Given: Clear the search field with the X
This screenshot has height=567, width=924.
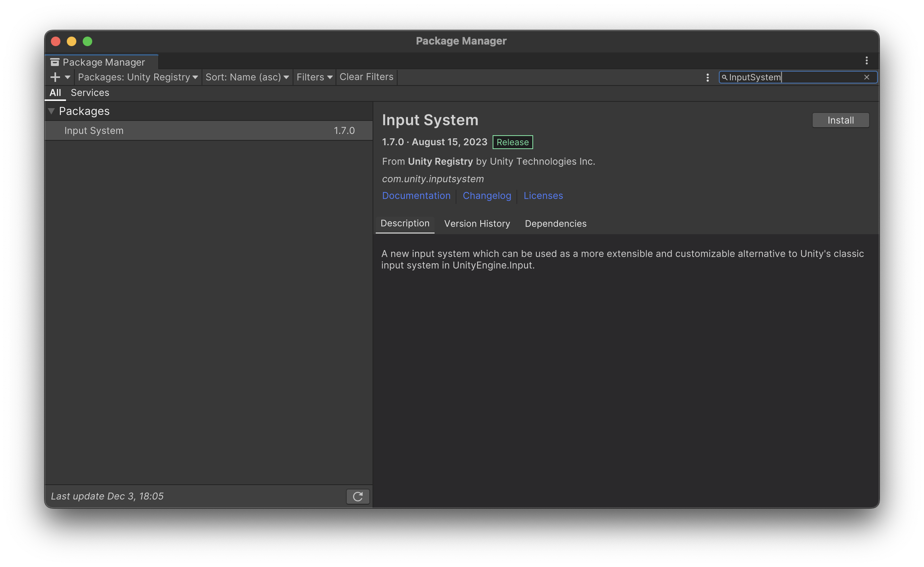Looking at the screenshot, I should [867, 77].
